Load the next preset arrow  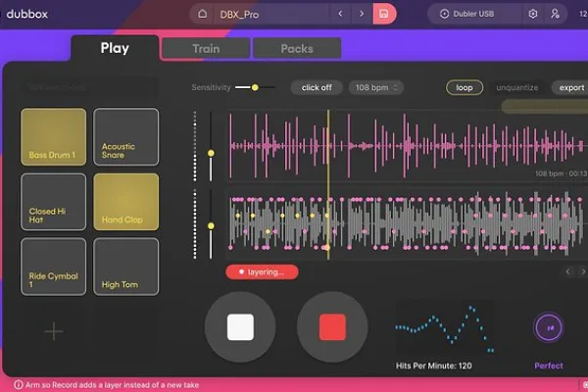[x=362, y=14]
